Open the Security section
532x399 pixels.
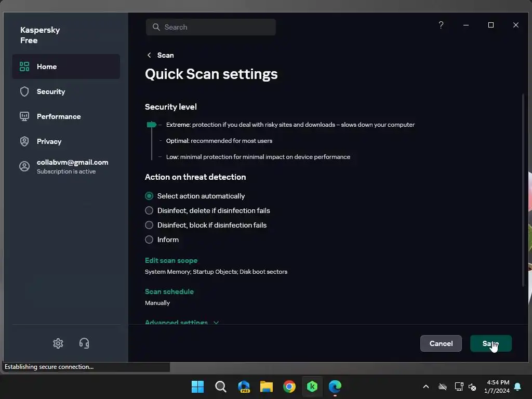[x=66, y=91]
